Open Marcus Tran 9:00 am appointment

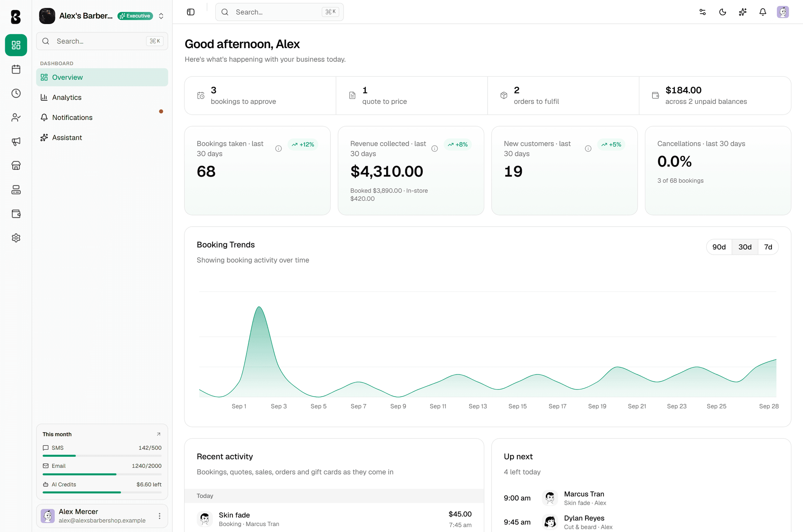tap(641, 498)
